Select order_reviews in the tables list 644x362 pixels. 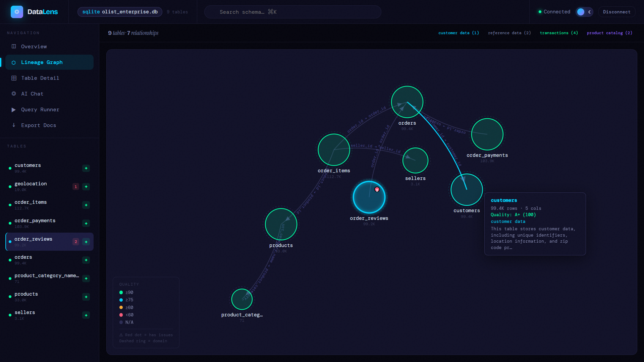(49, 242)
